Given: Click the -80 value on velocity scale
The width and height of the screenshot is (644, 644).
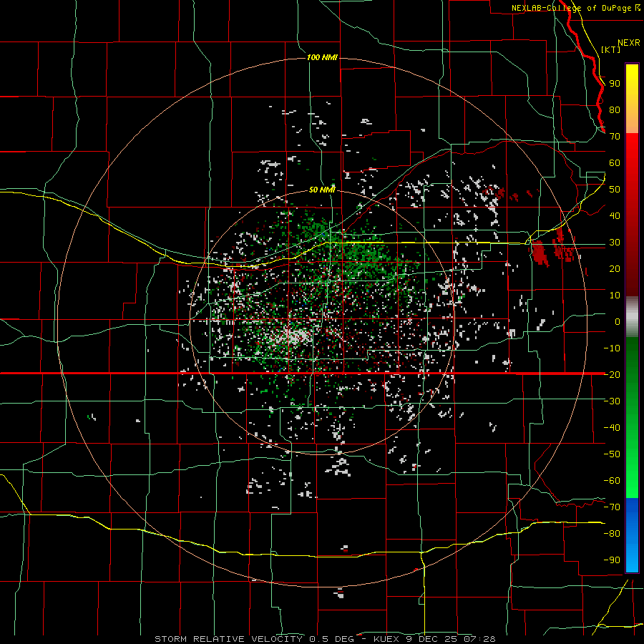Looking at the screenshot, I should [612, 534].
